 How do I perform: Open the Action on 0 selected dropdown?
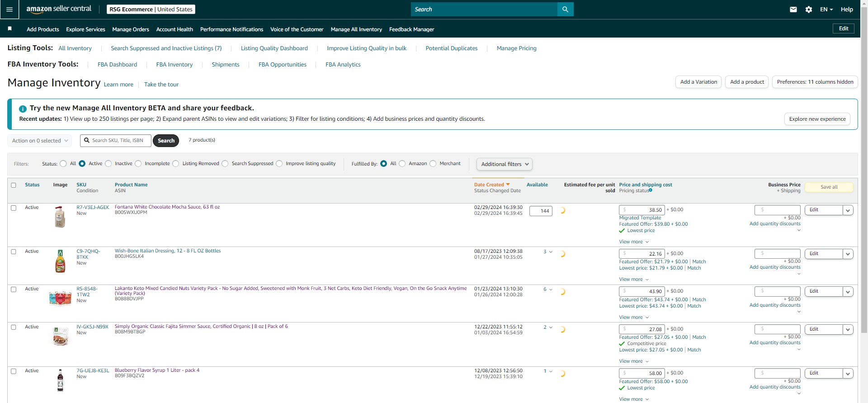pyautogui.click(x=40, y=141)
